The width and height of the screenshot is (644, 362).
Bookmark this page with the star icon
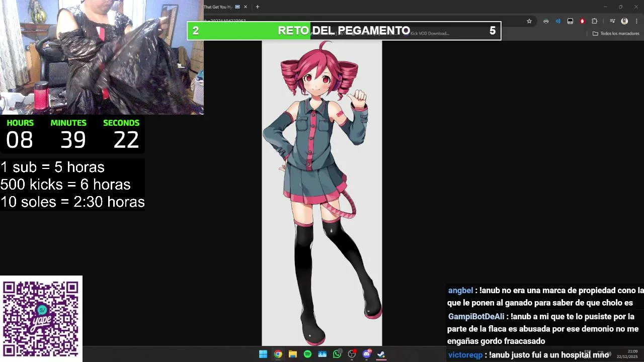pyautogui.click(x=529, y=21)
